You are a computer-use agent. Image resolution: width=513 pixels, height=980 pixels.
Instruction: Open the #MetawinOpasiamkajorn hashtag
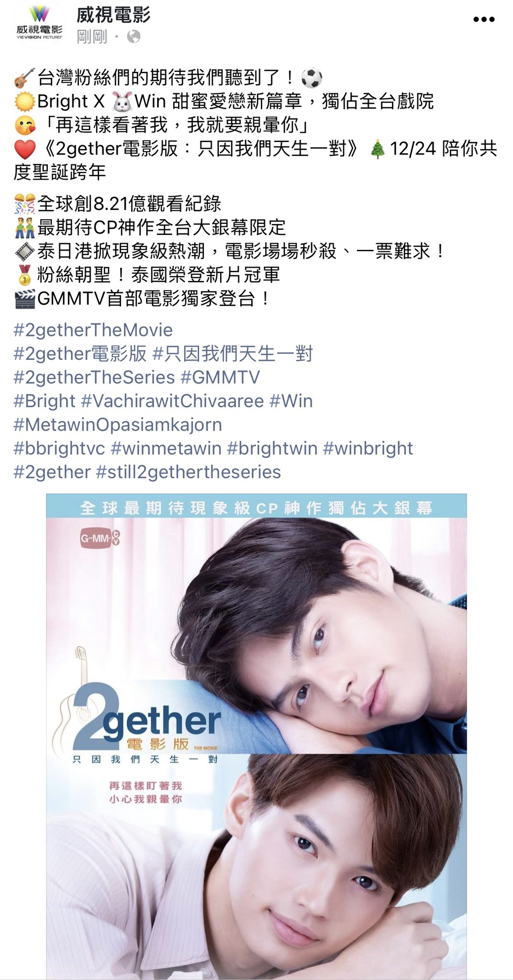tap(118, 424)
